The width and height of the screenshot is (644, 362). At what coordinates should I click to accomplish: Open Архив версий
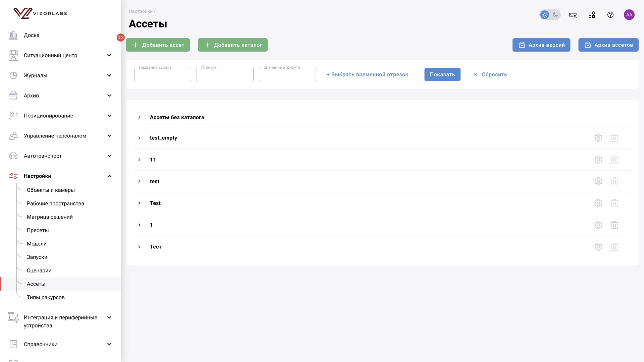(541, 45)
